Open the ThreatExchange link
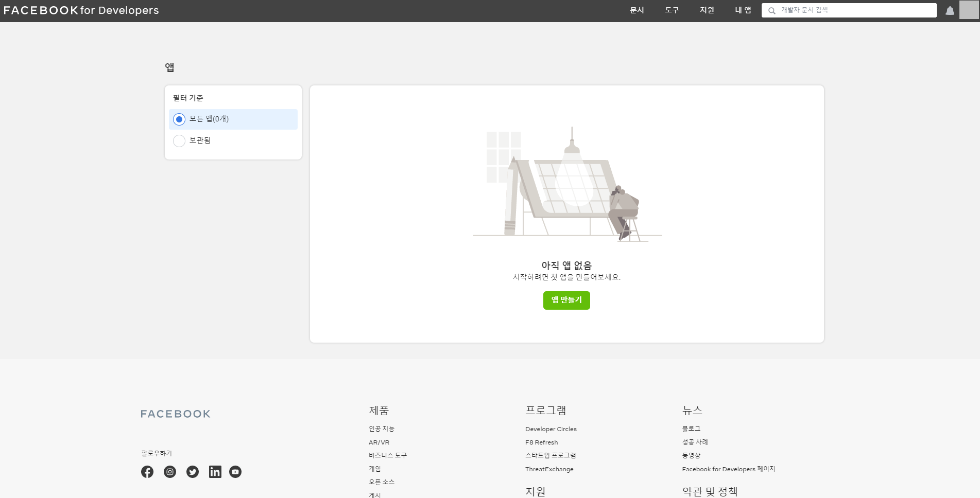Screen dimensions: 980x498 tap(549, 469)
